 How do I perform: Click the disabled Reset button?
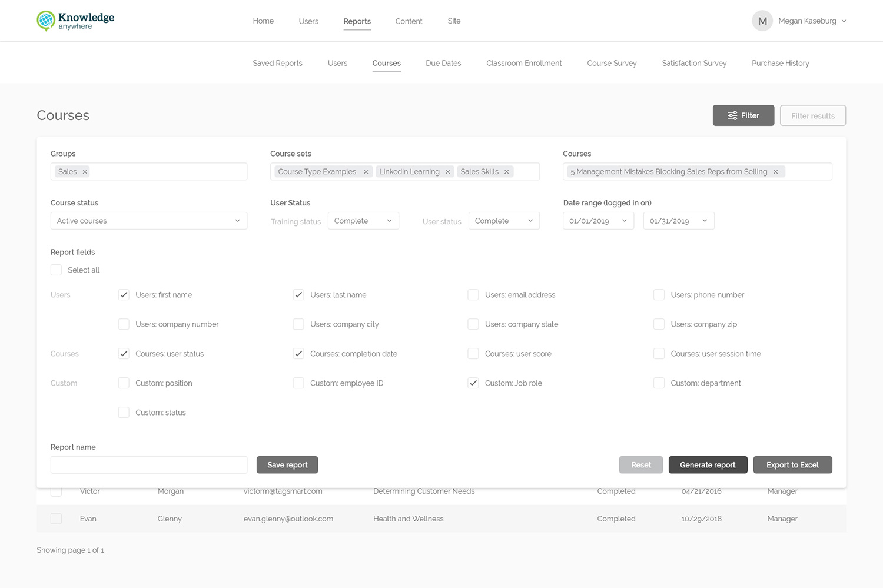coord(640,464)
